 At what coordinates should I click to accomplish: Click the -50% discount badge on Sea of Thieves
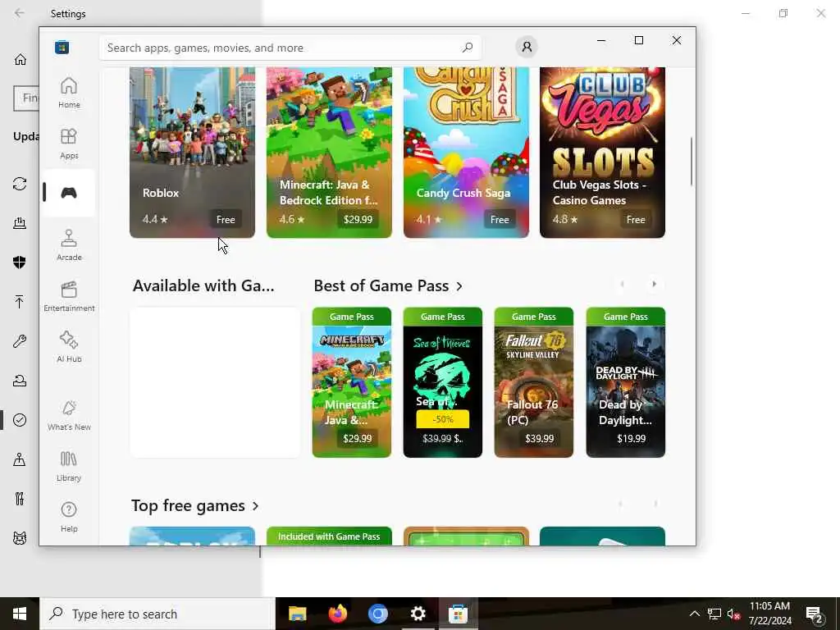pyautogui.click(x=442, y=419)
